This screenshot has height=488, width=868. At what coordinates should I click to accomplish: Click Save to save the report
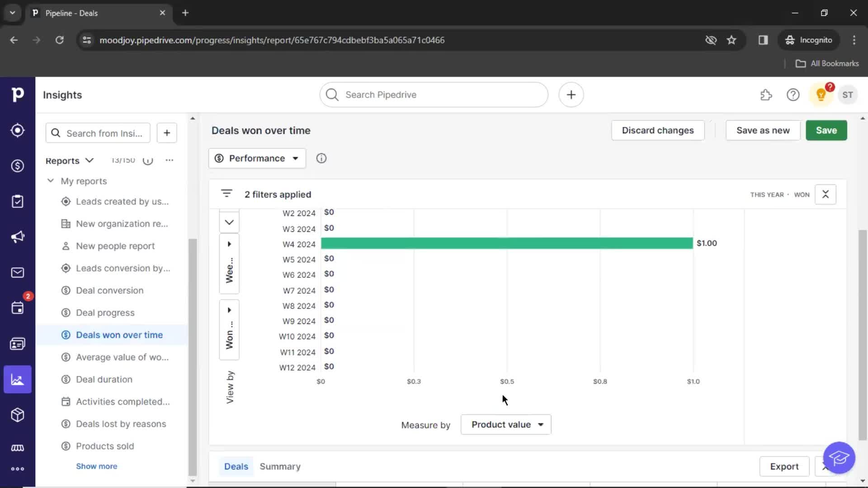(826, 130)
